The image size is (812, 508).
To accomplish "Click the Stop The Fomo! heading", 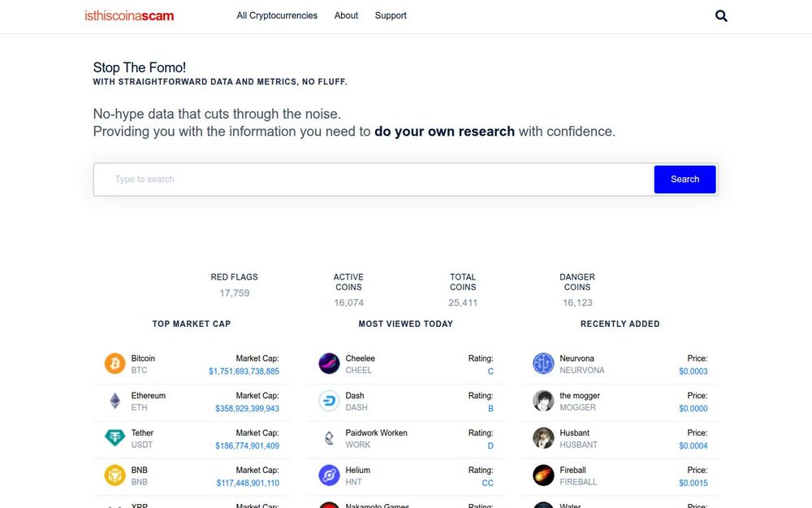I will [x=140, y=67].
